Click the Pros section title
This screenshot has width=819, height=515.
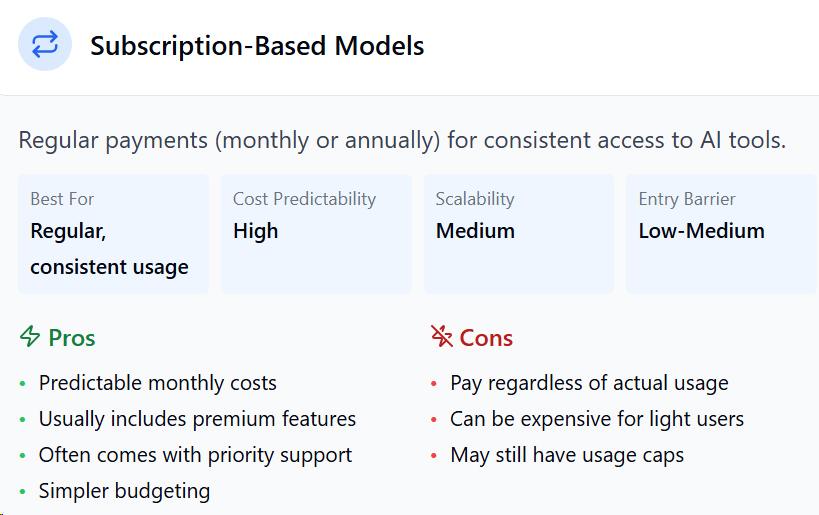(x=72, y=338)
